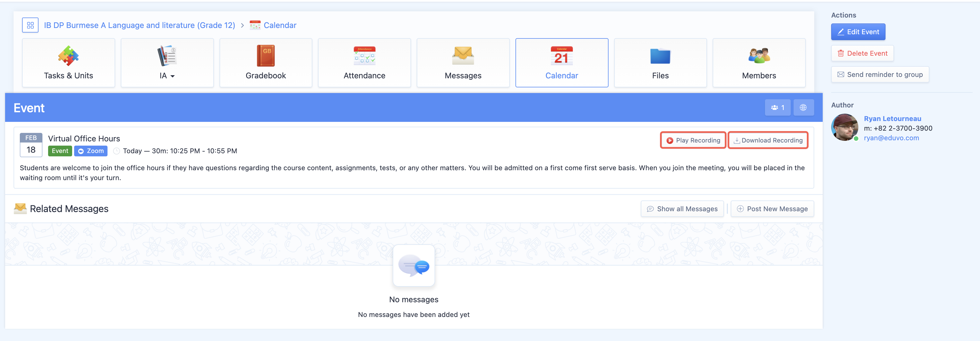980x341 pixels.
Task: Click the Zoom badge on the event
Action: pyautogui.click(x=91, y=151)
